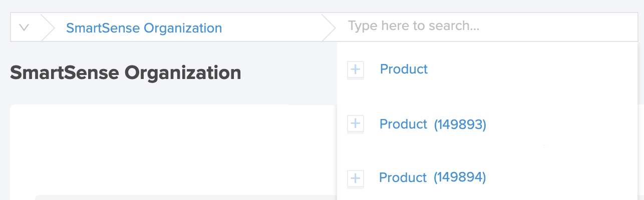This screenshot has height=200, width=644.
Task: Choose Product (149894) in the dropdown
Action: point(432,177)
